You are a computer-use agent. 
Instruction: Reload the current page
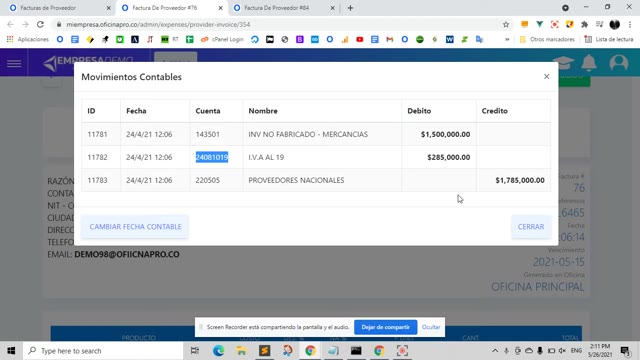pos(40,24)
